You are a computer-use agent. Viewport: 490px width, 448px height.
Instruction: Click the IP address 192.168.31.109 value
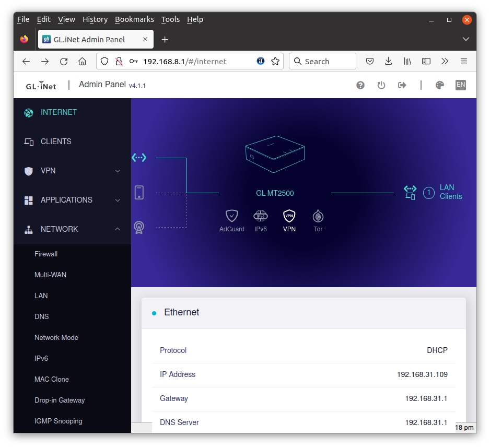422,374
